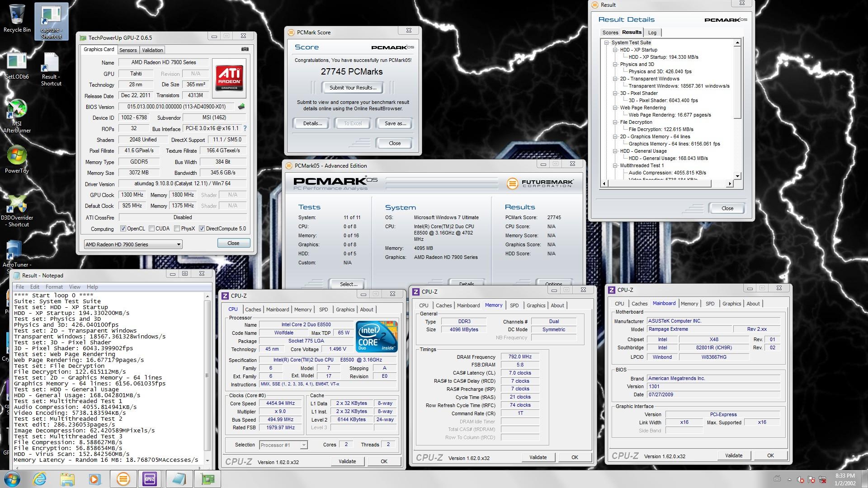The image size is (868, 488).
Task: Toggle the DirectCompute 5.0 checkbox
Action: (202, 229)
